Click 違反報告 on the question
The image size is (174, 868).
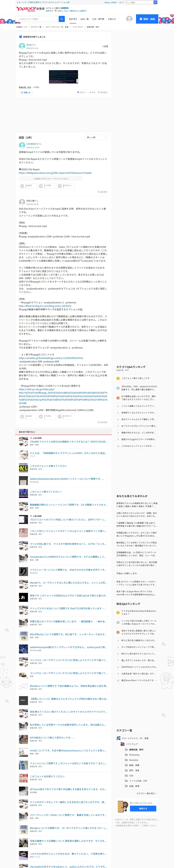click(102, 92)
